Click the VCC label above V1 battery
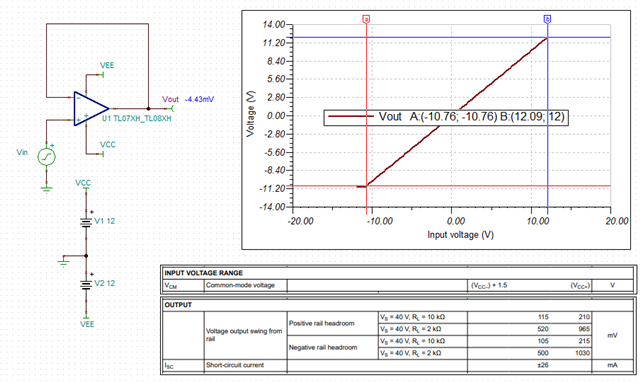 click(83, 182)
